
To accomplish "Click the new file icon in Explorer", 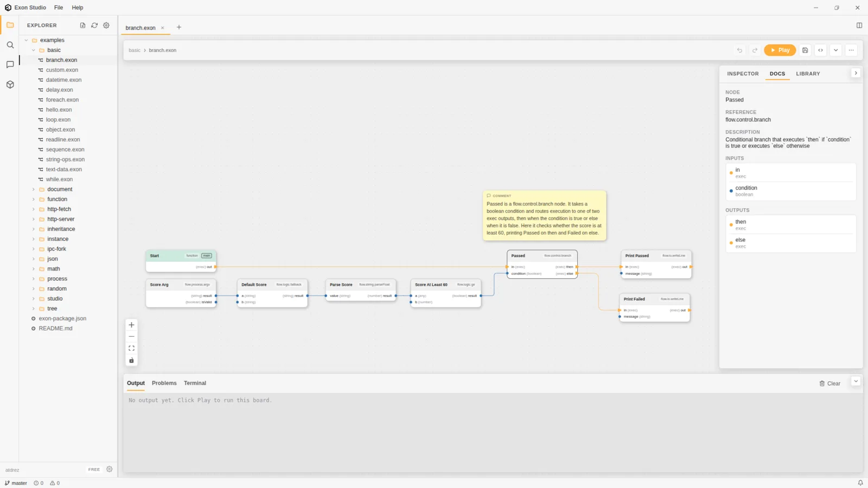I will point(82,25).
